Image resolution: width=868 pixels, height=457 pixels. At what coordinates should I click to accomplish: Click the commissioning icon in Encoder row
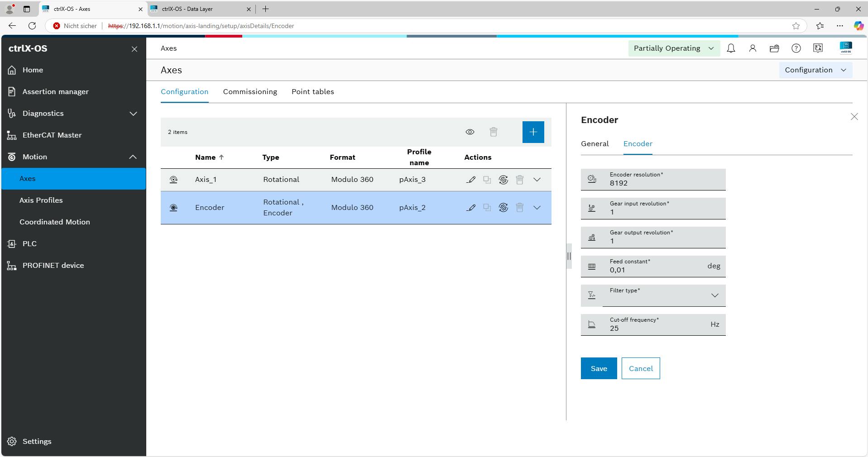click(x=503, y=208)
